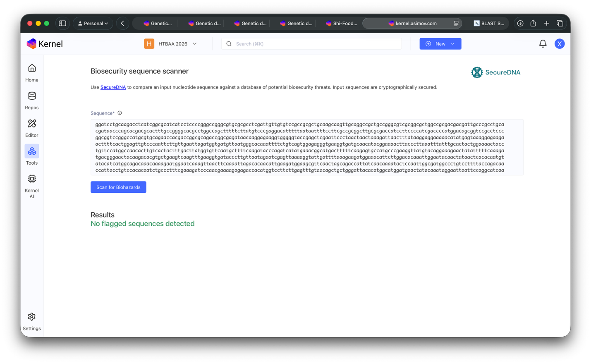
Task: Click the kernel.asimov.com address bar
Action: point(412,24)
